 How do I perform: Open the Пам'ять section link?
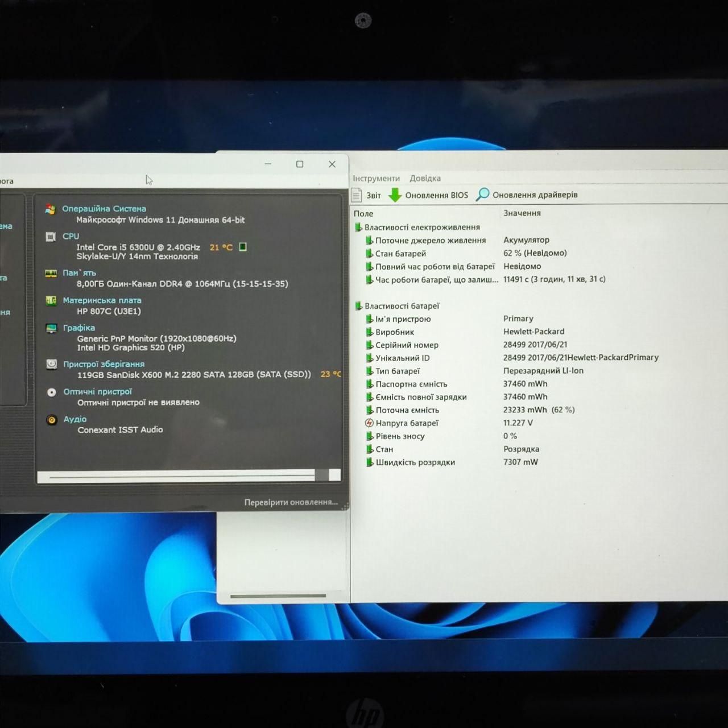[79, 273]
